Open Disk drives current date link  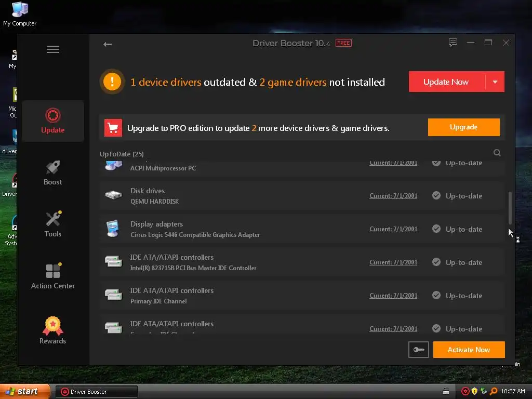click(x=393, y=196)
